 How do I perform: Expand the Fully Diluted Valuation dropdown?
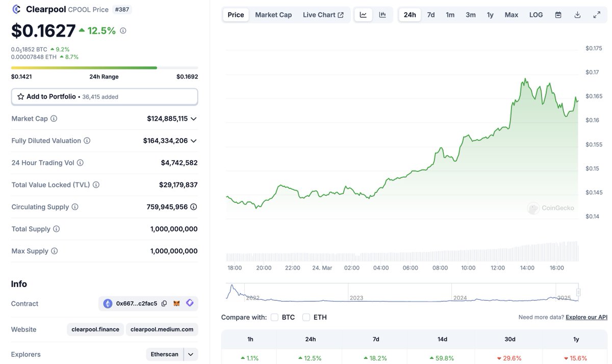click(193, 140)
